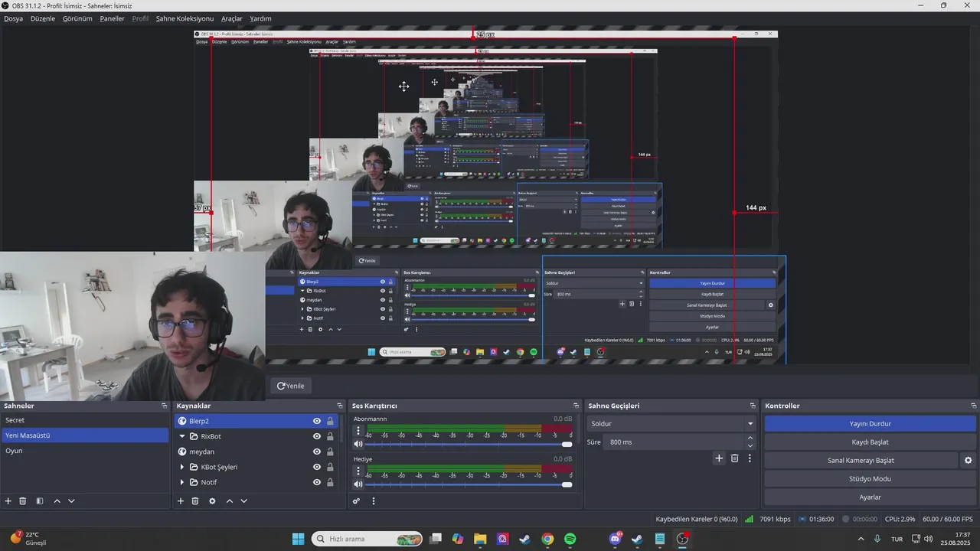
Task: Open the Görünüm menu
Action: tap(77, 18)
